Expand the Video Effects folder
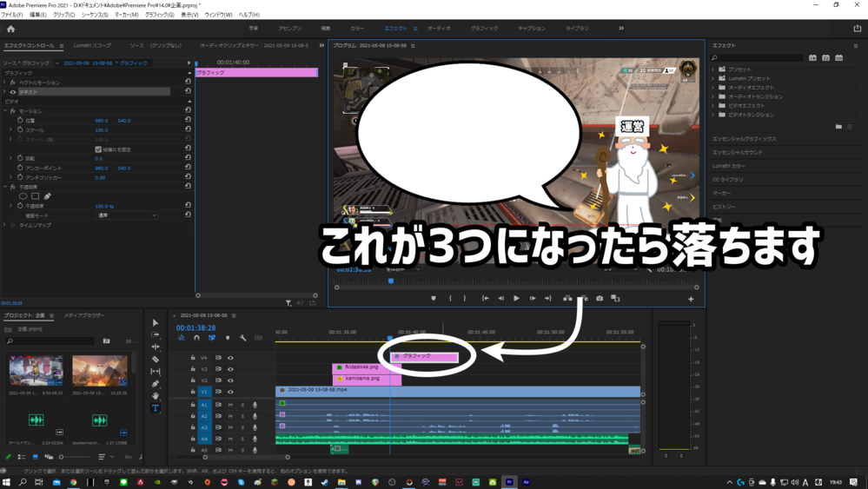The width and height of the screenshot is (868, 489). pyautogui.click(x=713, y=106)
